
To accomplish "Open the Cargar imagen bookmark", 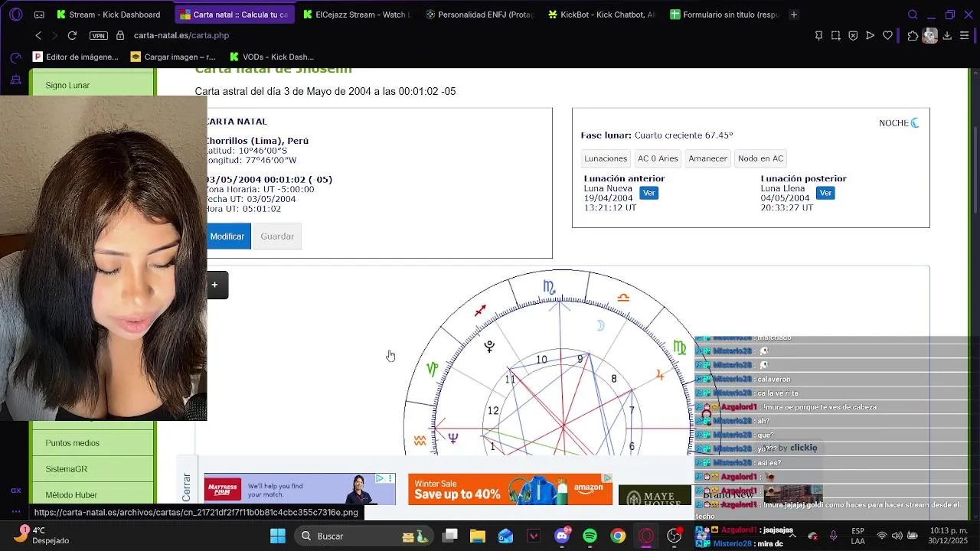I will [x=174, y=57].
